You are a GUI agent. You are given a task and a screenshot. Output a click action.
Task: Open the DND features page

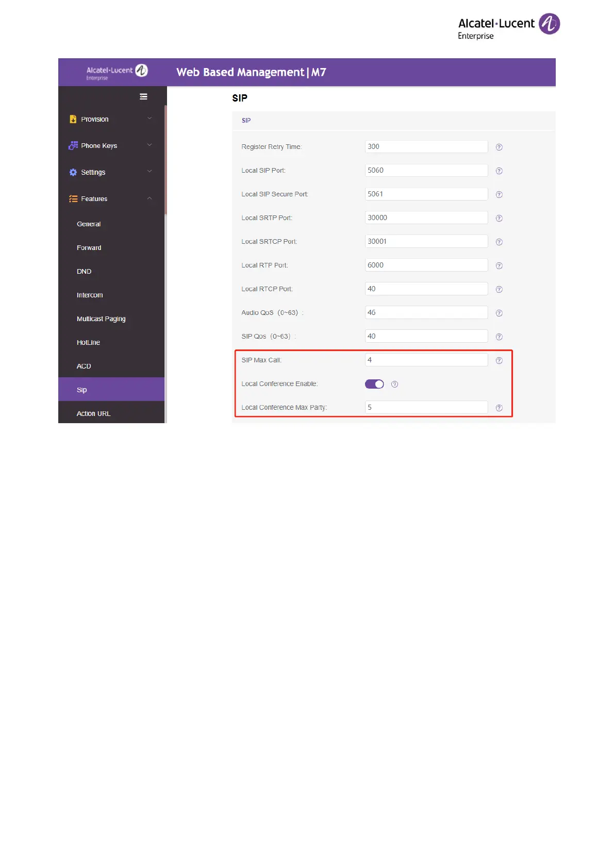[84, 272]
